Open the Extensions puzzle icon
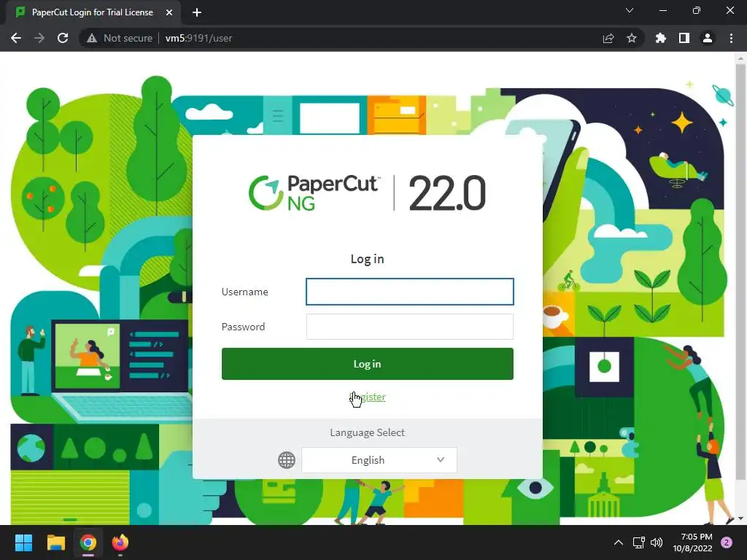The image size is (747, 560). (660, 38)
